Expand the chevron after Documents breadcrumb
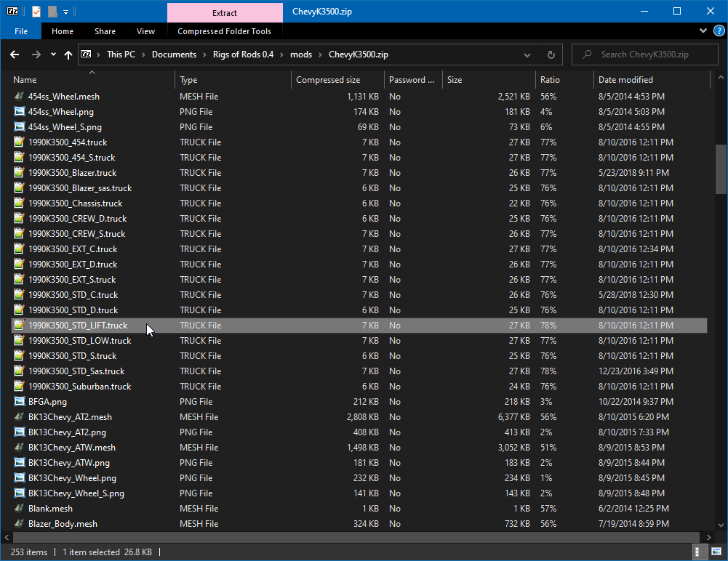728x561 pixels. click(204, 55)
